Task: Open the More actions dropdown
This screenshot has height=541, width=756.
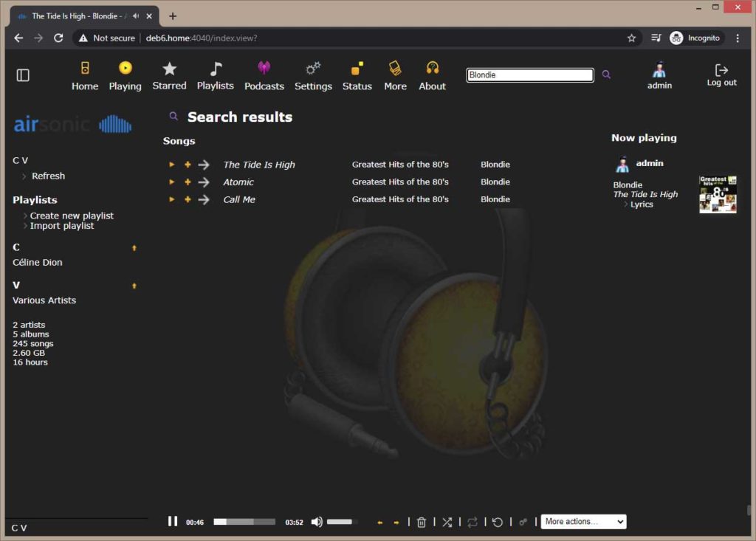Action: [583, 521]
